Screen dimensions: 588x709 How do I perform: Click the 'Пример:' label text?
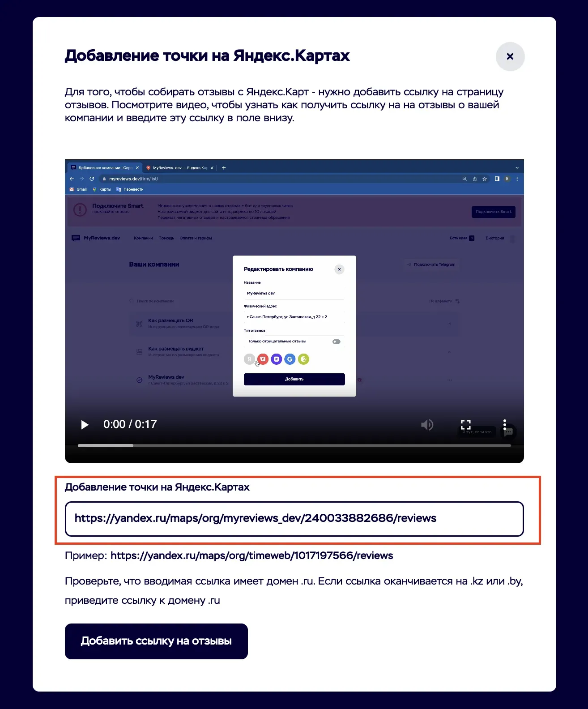click(x=86, y=555)
